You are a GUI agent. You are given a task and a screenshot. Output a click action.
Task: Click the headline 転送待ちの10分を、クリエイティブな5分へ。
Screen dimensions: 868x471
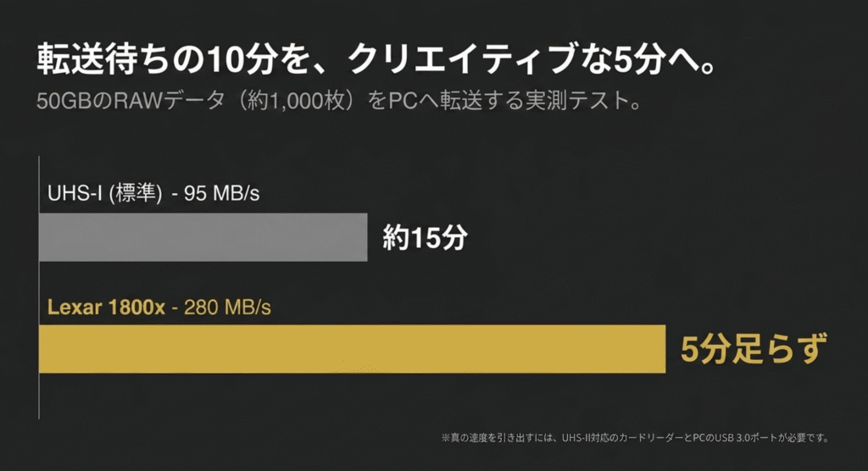click(x=376, y=58)
